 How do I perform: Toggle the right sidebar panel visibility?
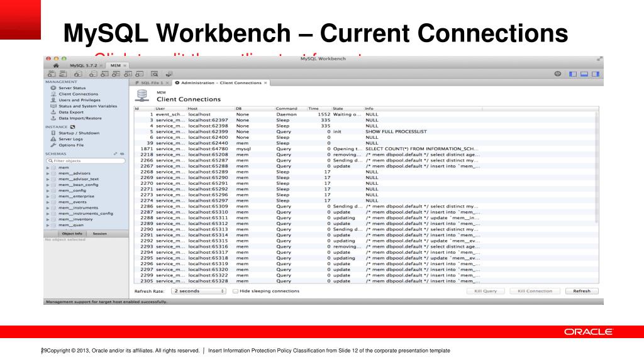(596, 74)
